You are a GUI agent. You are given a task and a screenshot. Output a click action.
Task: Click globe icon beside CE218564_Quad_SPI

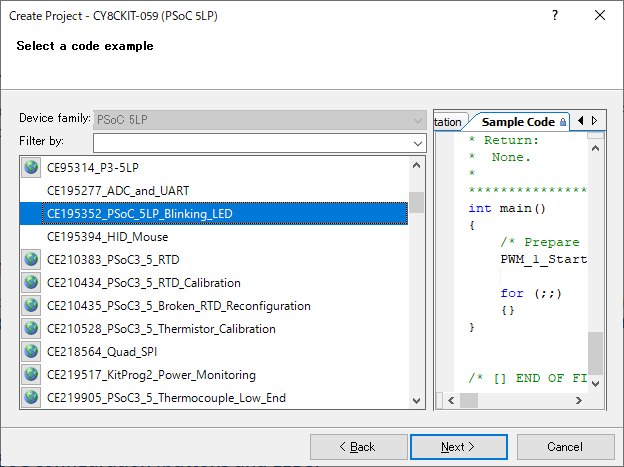[x=31, y=352]
